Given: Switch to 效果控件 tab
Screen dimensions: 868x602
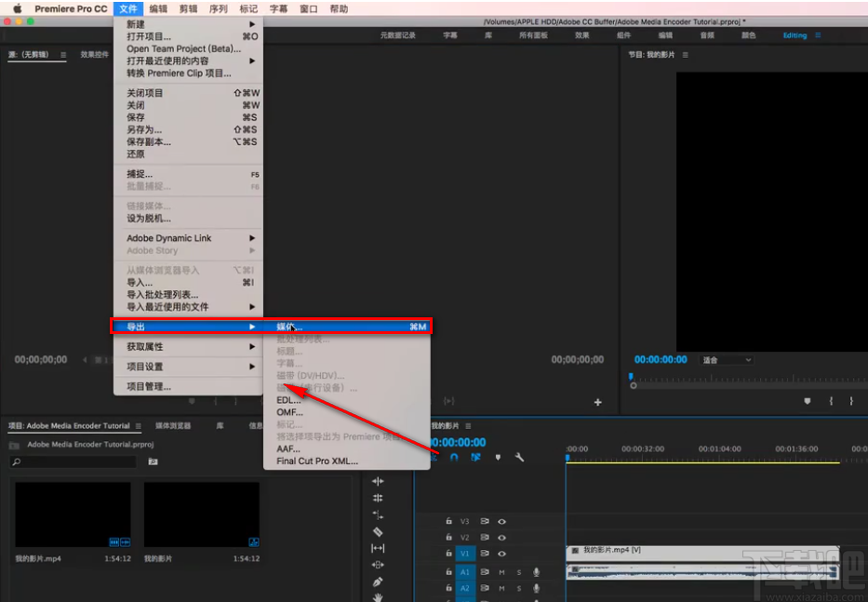Looking at the screenshot, I should click(95, 54).
